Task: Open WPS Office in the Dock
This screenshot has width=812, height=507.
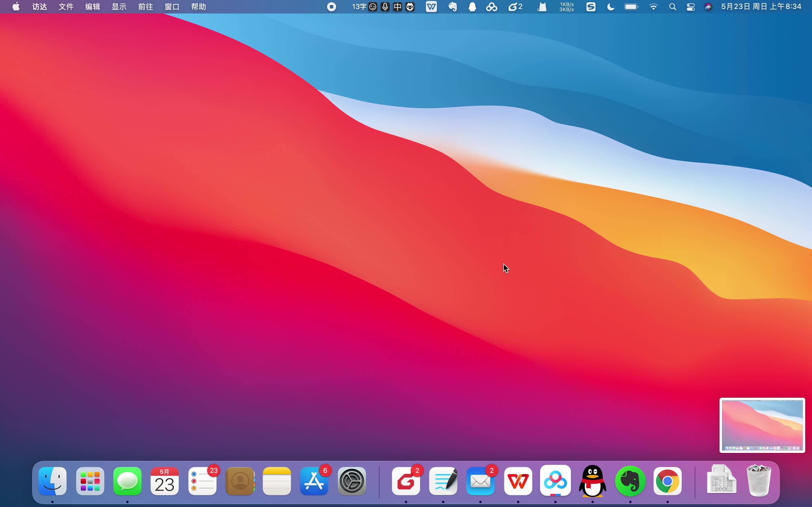Action: tap(518, 481)
